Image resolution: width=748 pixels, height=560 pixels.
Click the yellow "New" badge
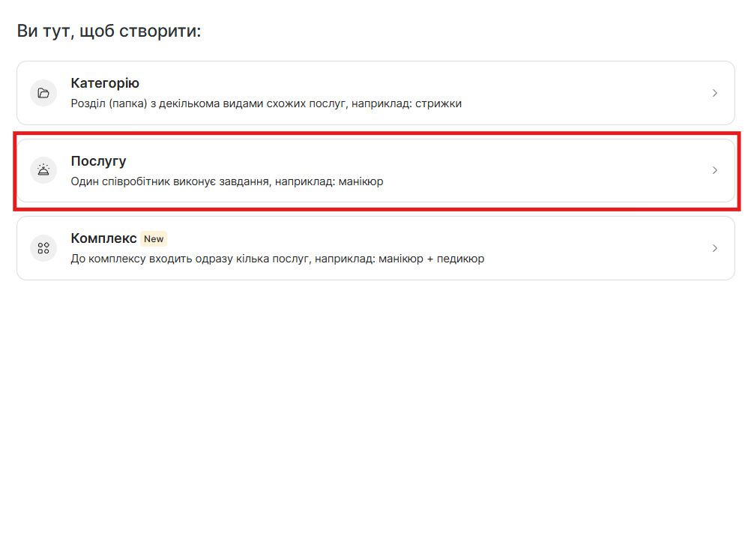pyautogui.click(x=154, y=239)
